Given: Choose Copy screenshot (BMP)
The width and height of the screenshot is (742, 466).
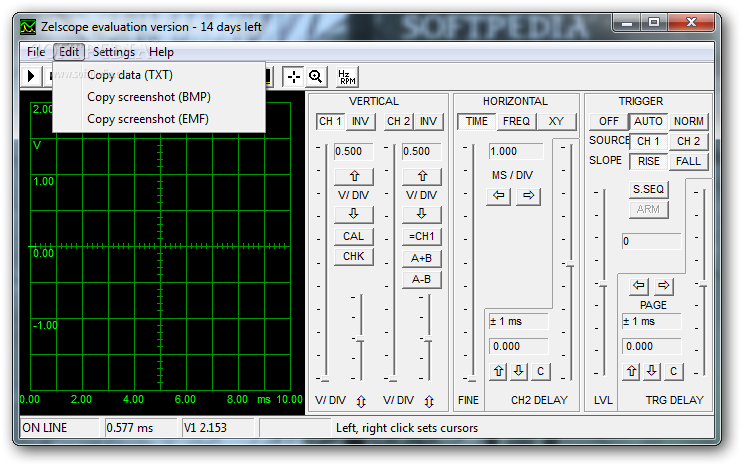Looking at the screenshot, I should coord(159,97).
